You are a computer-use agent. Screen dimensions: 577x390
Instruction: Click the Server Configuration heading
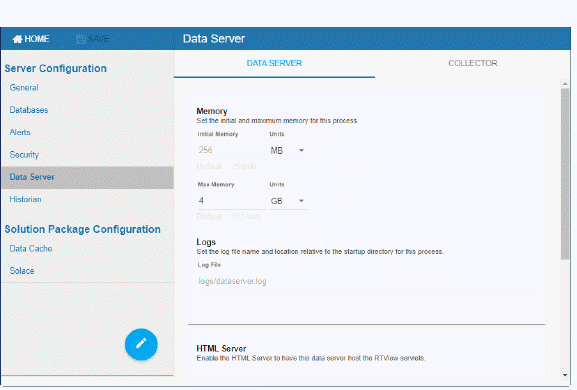(56, 68)
